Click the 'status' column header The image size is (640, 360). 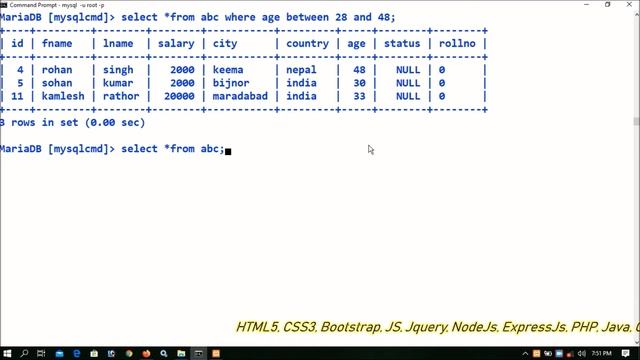pyautogui.click(x=402, y=43)
